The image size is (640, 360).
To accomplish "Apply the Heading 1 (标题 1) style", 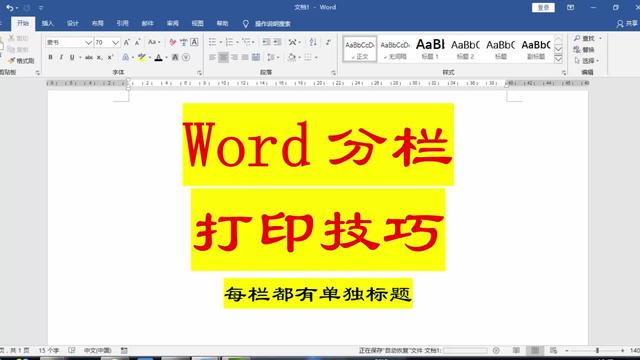I will pyautogui.click(x=430, y=49).
